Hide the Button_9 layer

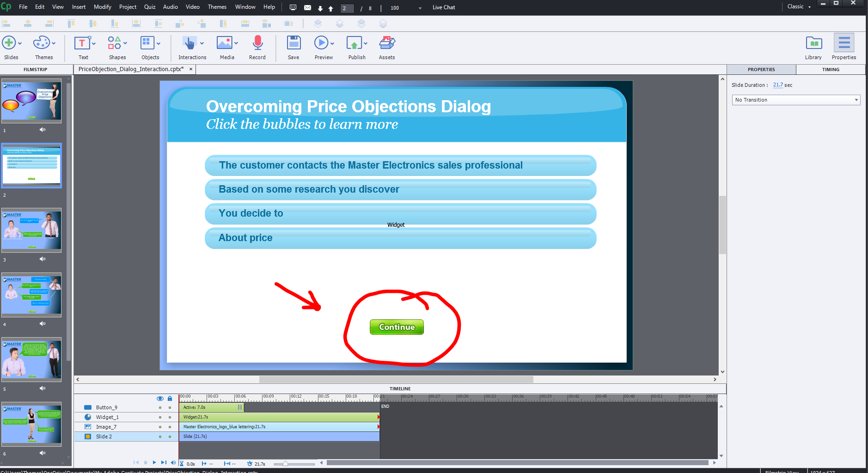pyautogui.click(x=160, y=407)
